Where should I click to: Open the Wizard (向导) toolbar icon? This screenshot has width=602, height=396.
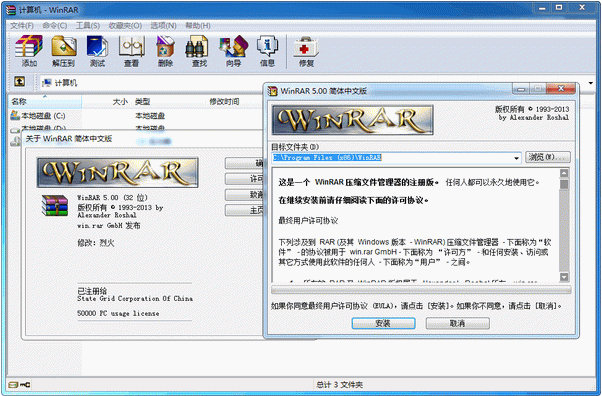tap(233, 46)
